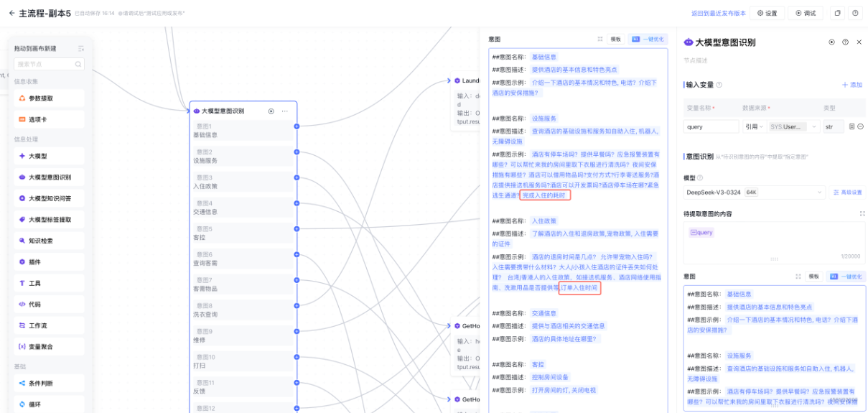The image size is (868, 413).
Task: Select 意图3 入住政策 in the node
Action: point(243,182)
